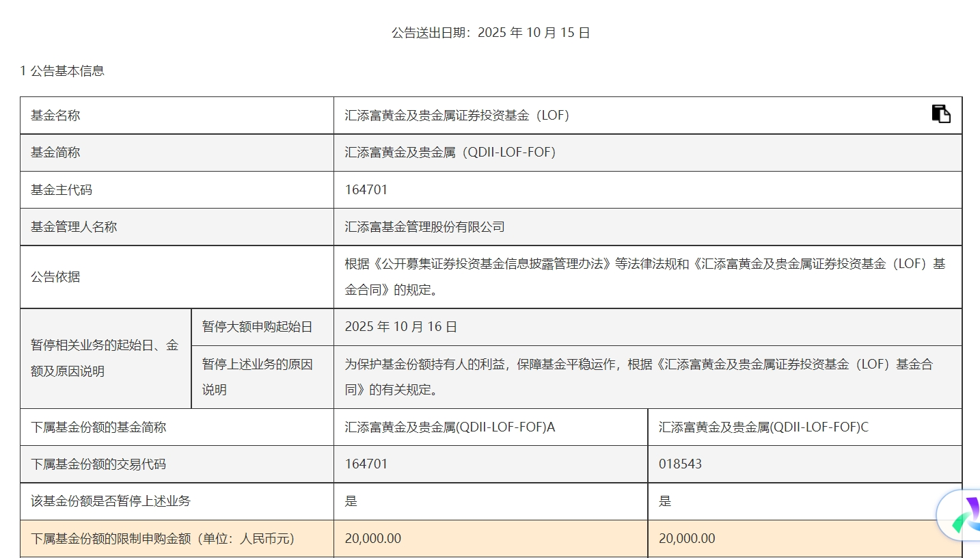Click 20,000.00 limit for A share
980x558 pixels.
point(373,538)
